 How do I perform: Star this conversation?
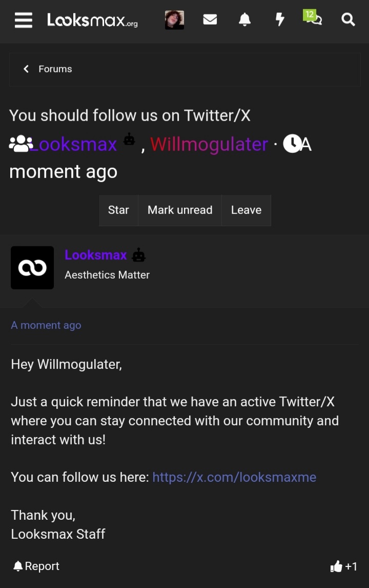click(118, 210)
